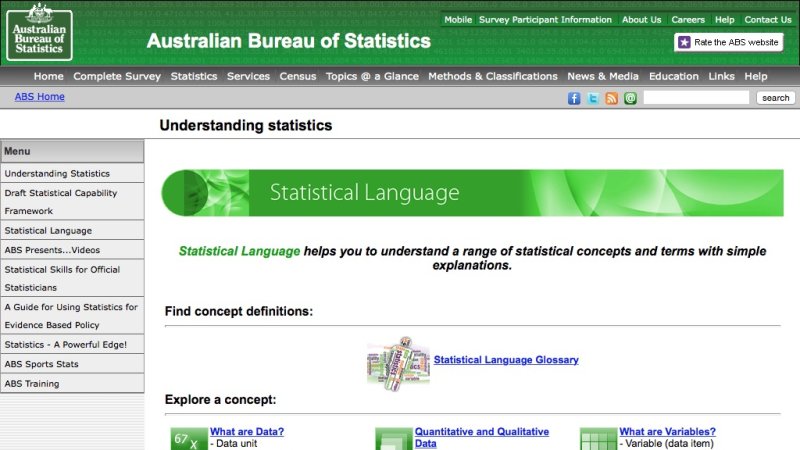This screenshot has height=450, width=800.
Task: Open Quantitative and Qualitative Data link
Action: click(x=482, y=437)
